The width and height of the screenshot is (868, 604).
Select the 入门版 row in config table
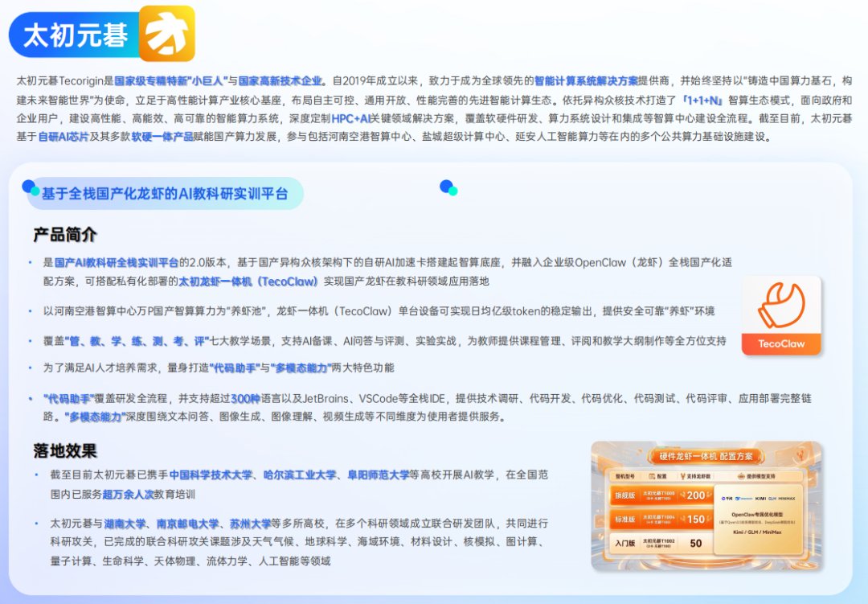[x=662, y=544]
